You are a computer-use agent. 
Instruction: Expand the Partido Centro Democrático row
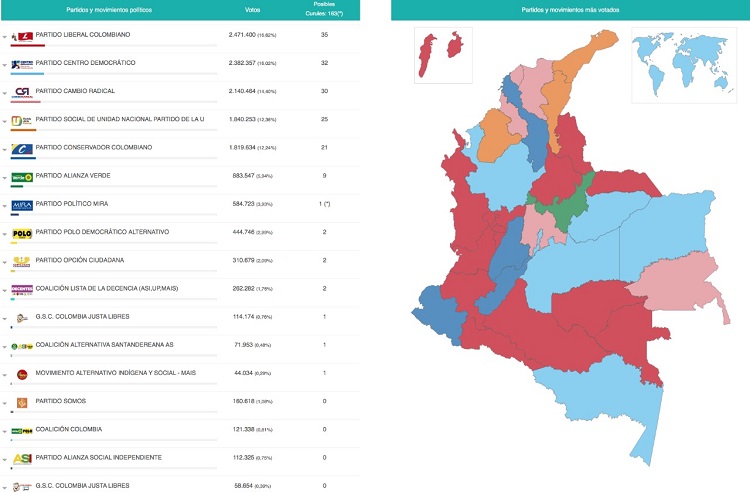click(x=5, y=65)
